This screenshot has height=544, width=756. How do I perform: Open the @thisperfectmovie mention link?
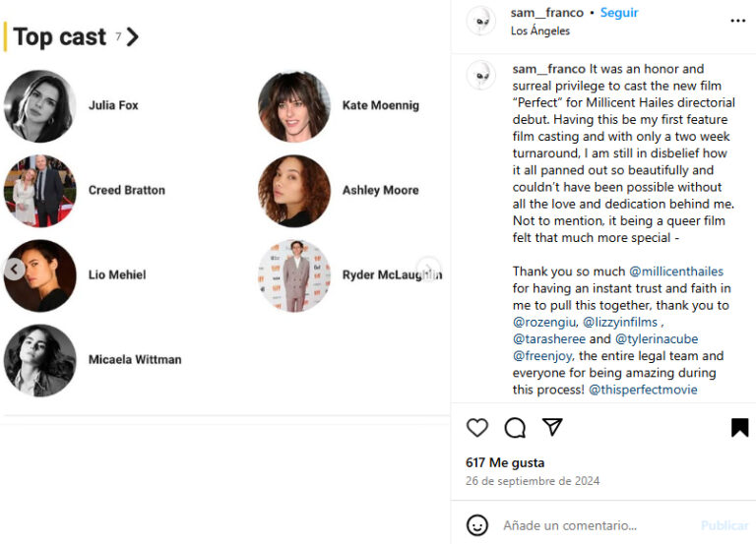pos(643,390)
